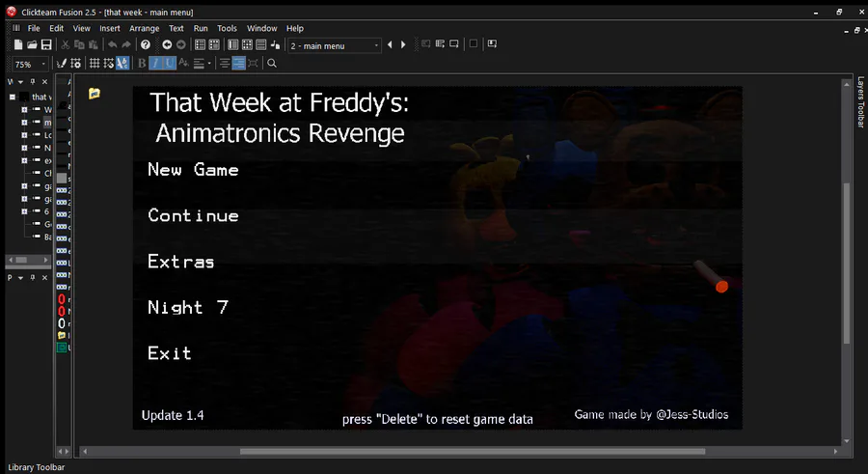Select the 'Extras' text object
The width and height of the screenshot is (868, 474).
181,261
